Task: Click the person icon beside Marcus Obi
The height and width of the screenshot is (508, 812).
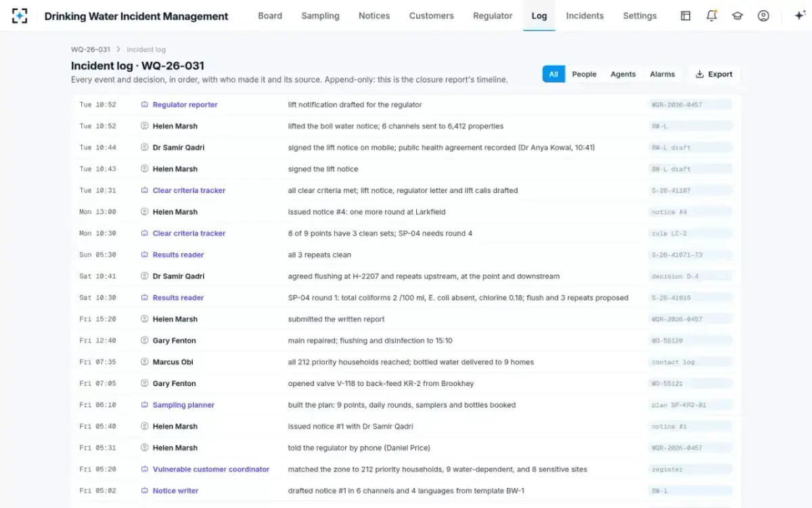Action: [144, 362]
